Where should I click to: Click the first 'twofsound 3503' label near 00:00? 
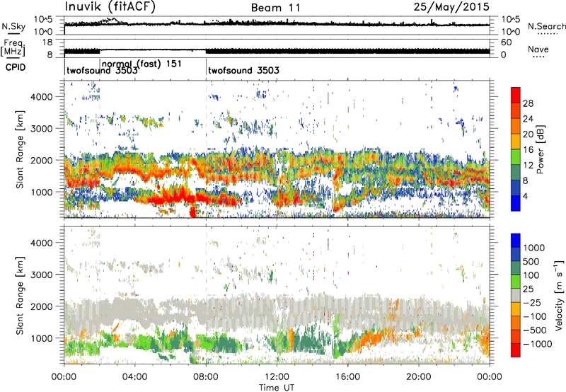tap(102, 70)
